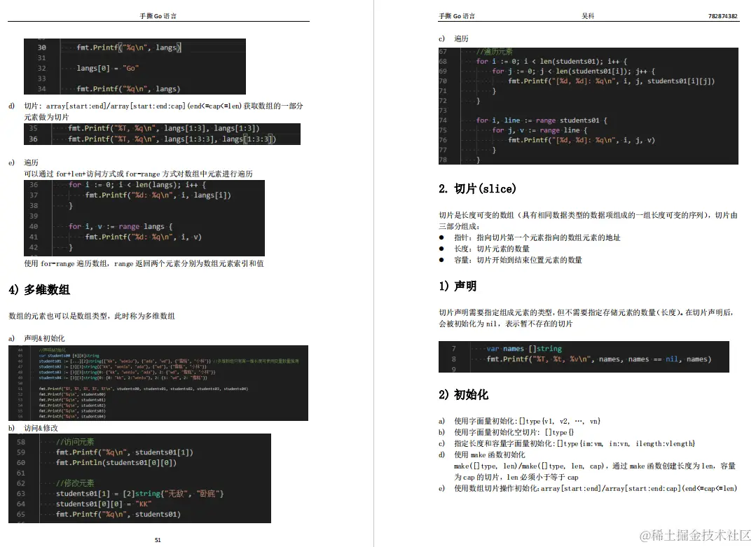The width and height of the screenshot is (756, 547).
Task: Click code line 41 Printf i, v
Action: [143, 237]
